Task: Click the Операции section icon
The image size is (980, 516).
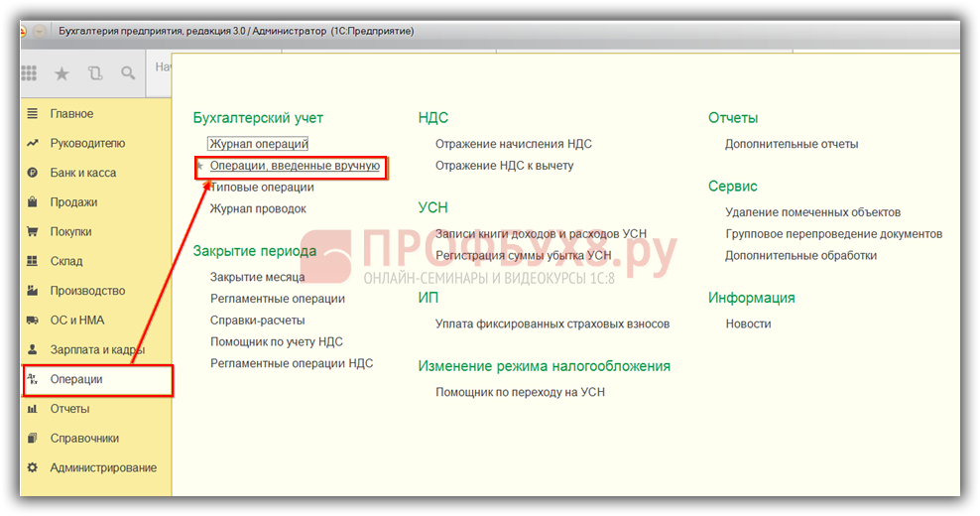Action: point(33,378)
